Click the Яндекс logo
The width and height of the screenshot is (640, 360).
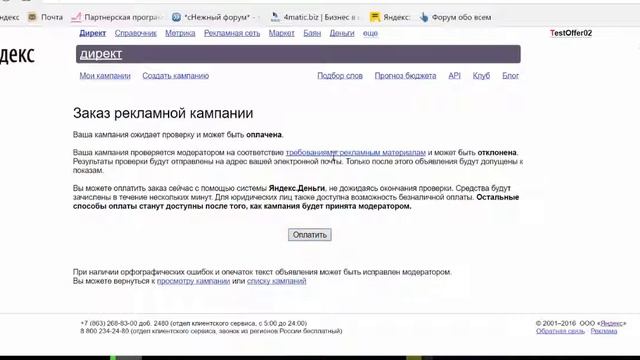click(x=17, y=55)
